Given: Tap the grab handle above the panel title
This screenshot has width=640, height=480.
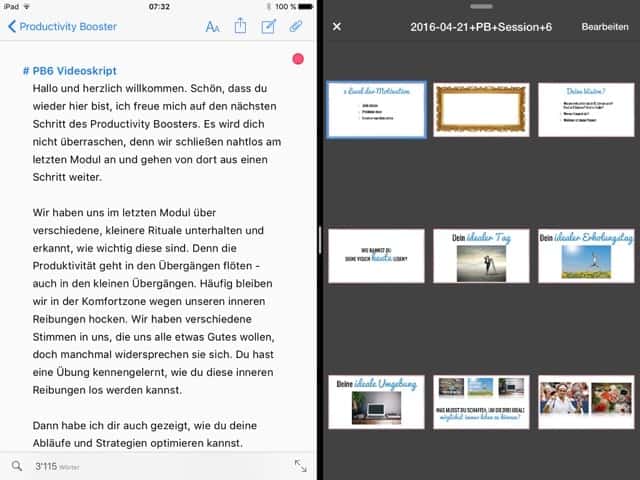Looking at the screenshot, I should tap(481, 7).
